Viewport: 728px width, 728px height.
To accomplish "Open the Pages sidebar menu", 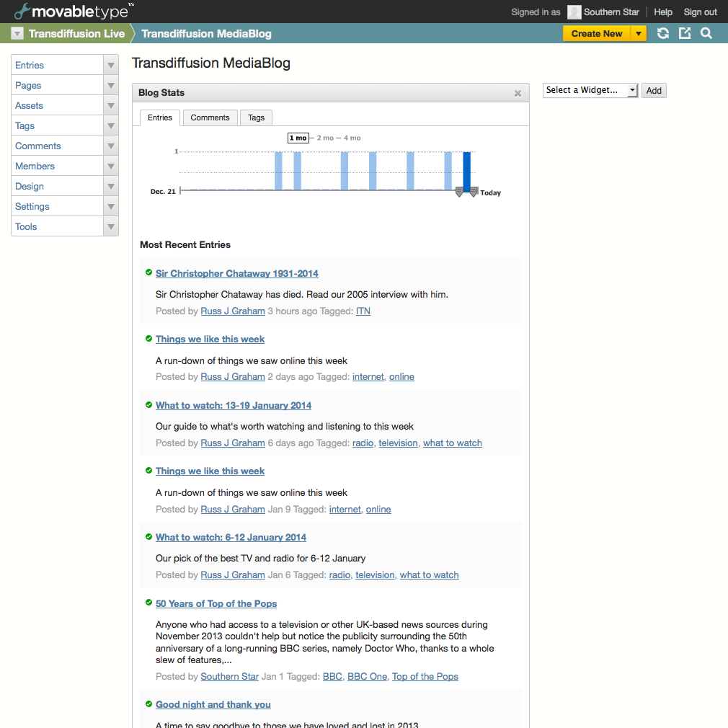I will (x=57, y=86).
